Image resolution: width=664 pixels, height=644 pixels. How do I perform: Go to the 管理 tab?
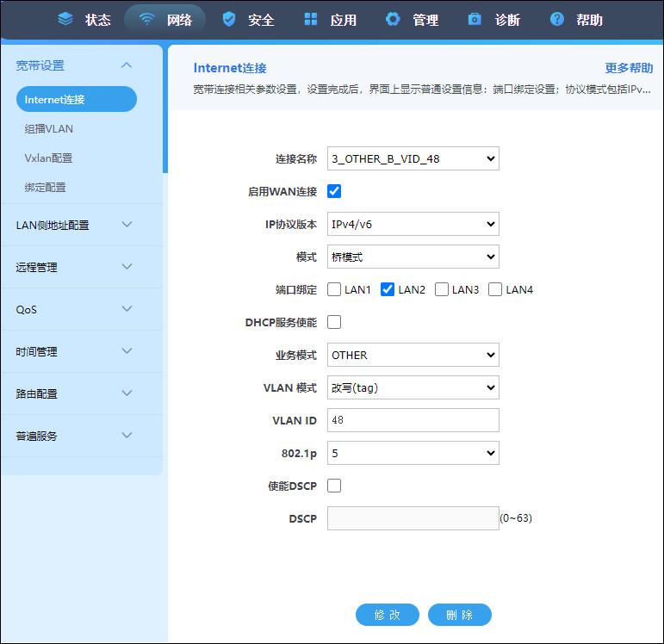coord(412,20)
